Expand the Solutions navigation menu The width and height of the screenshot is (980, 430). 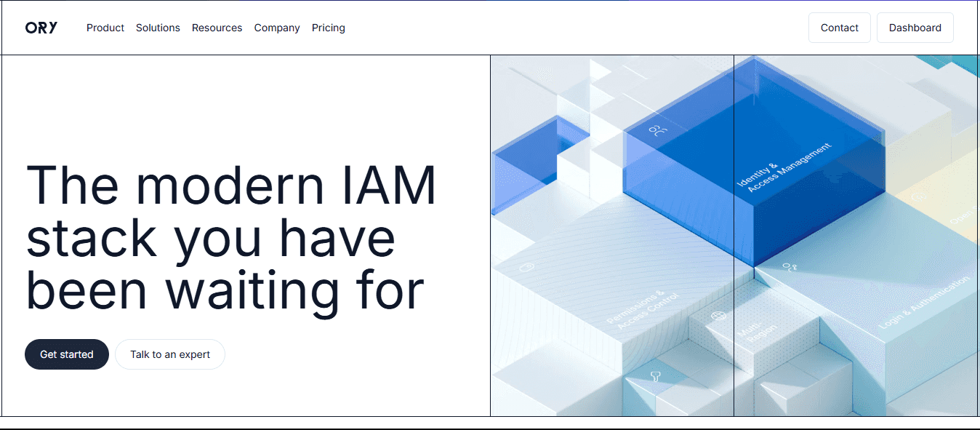[158, 28]
